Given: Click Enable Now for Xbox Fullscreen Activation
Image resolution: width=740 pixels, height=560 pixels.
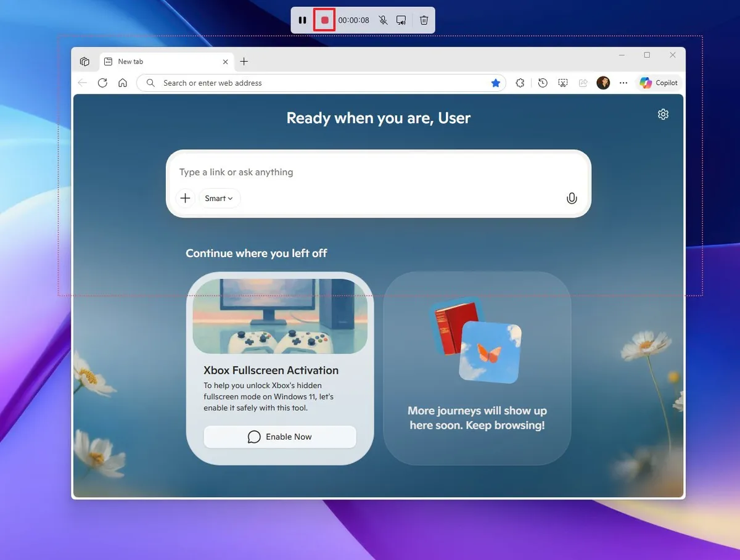Looking at the screenshot, I should (279, 437).
